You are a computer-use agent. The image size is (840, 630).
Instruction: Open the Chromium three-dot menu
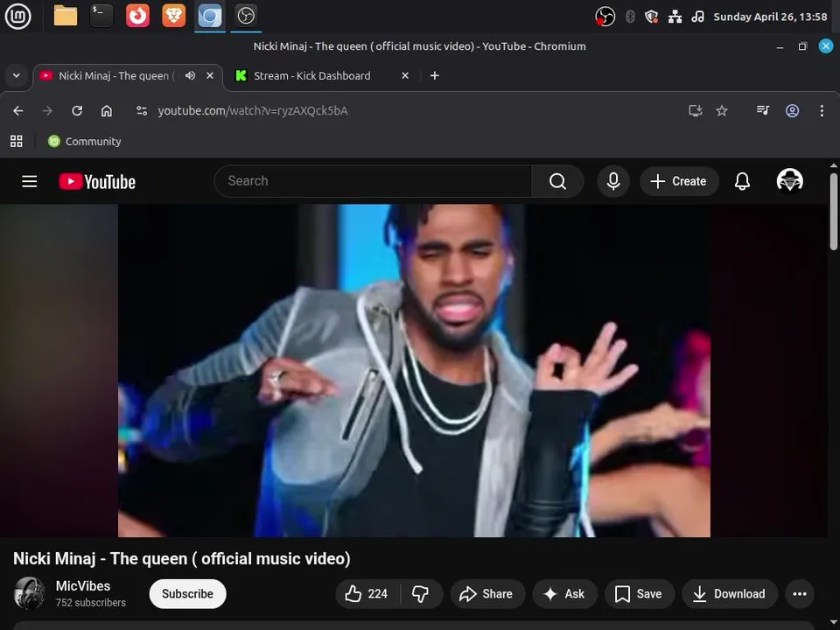[x=822, y=111]
